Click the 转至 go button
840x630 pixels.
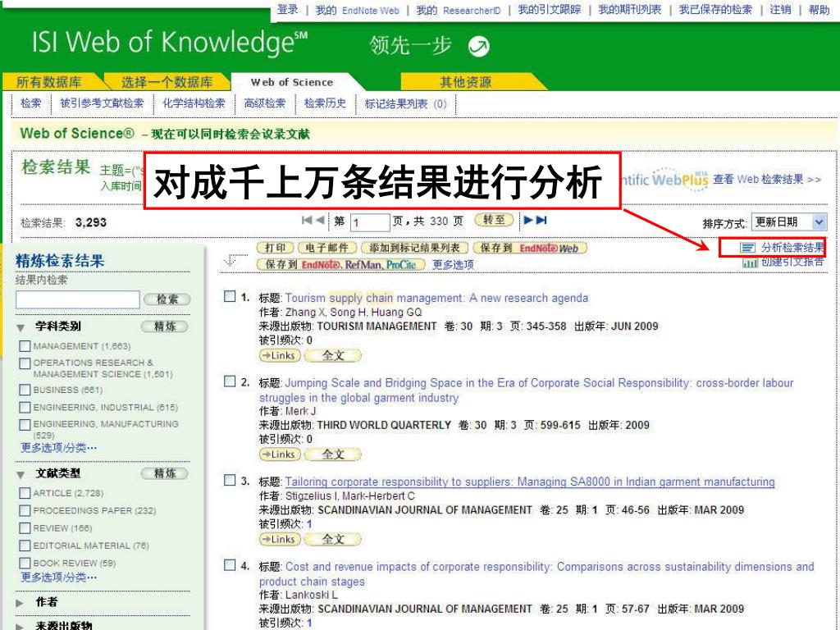[x=494, y=220]
